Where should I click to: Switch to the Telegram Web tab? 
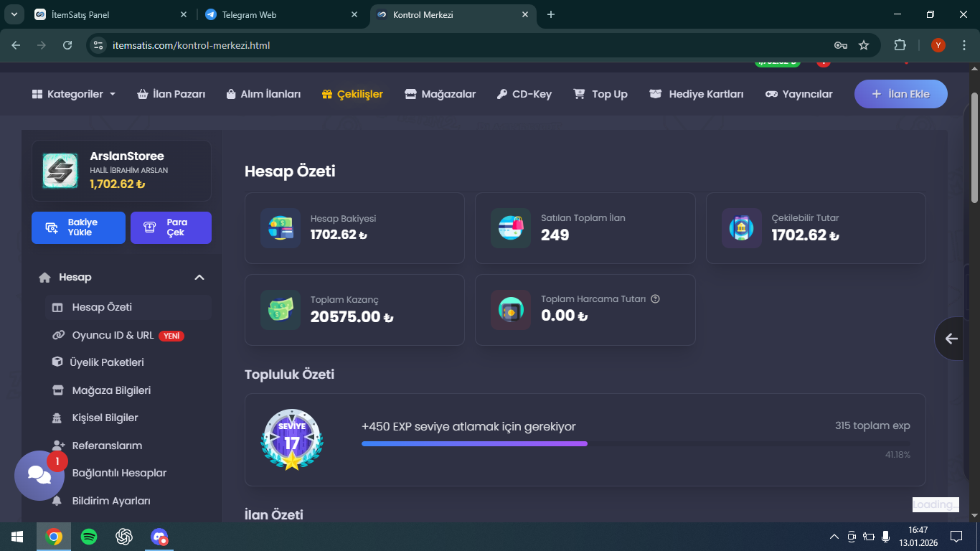pyautogui.click(x=281, y=14)
